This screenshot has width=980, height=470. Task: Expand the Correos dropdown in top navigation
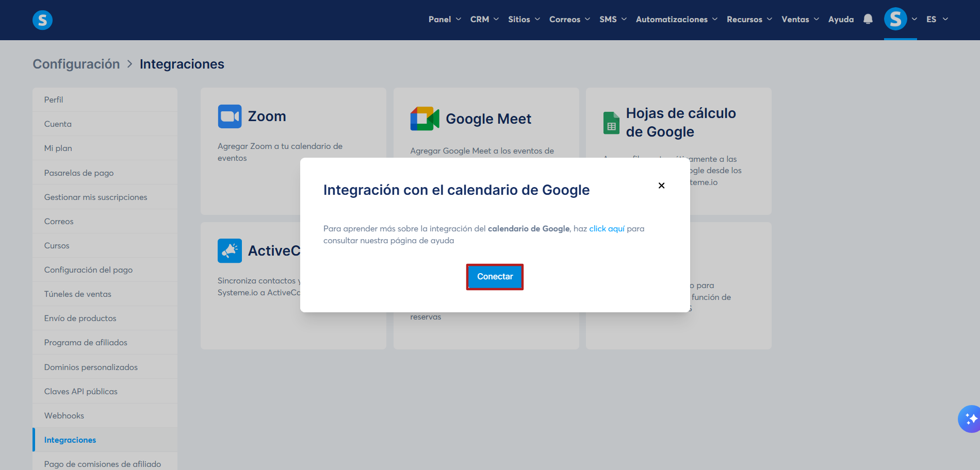569,19
